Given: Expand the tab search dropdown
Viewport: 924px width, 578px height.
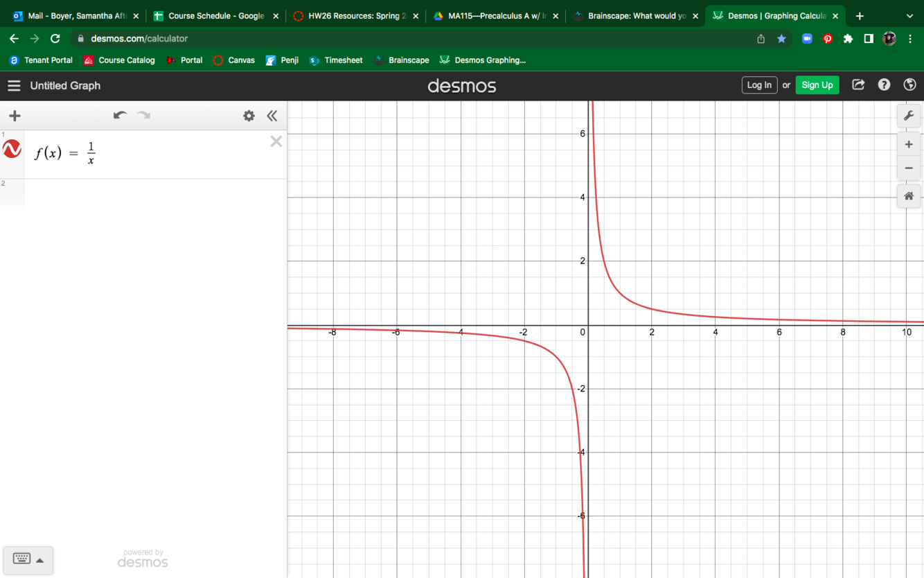Looking at the screenshot, I should 909,16.
